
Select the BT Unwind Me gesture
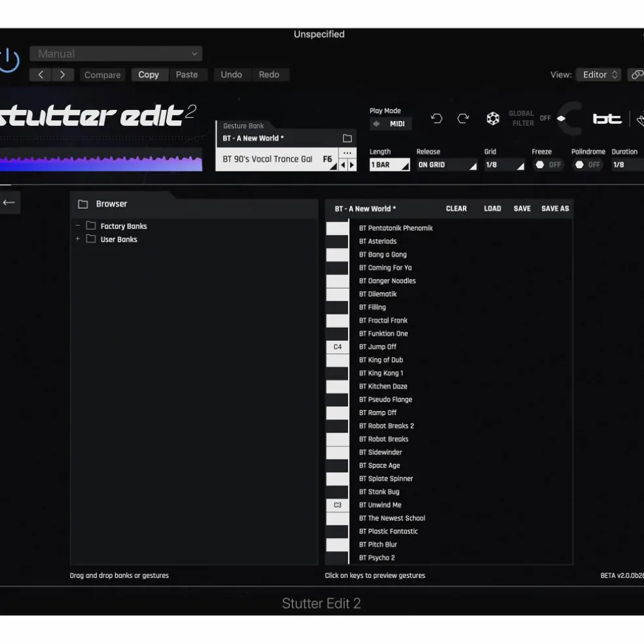[x=380, y=505]
